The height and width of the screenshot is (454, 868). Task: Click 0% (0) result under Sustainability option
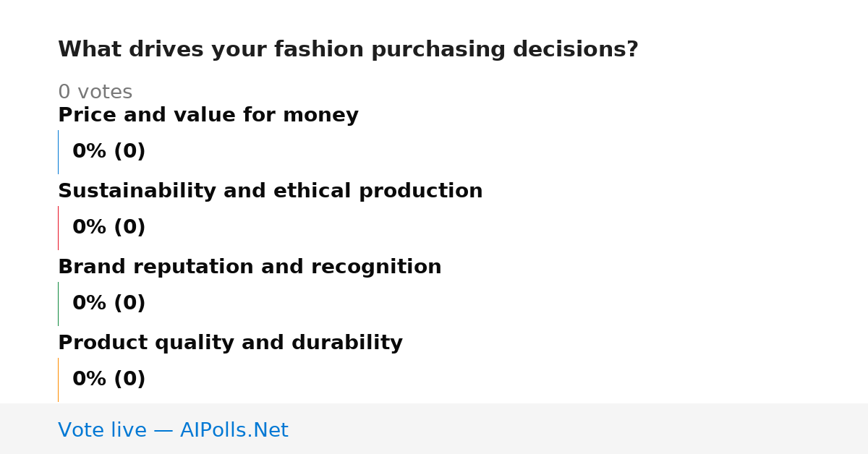point(109,228)
